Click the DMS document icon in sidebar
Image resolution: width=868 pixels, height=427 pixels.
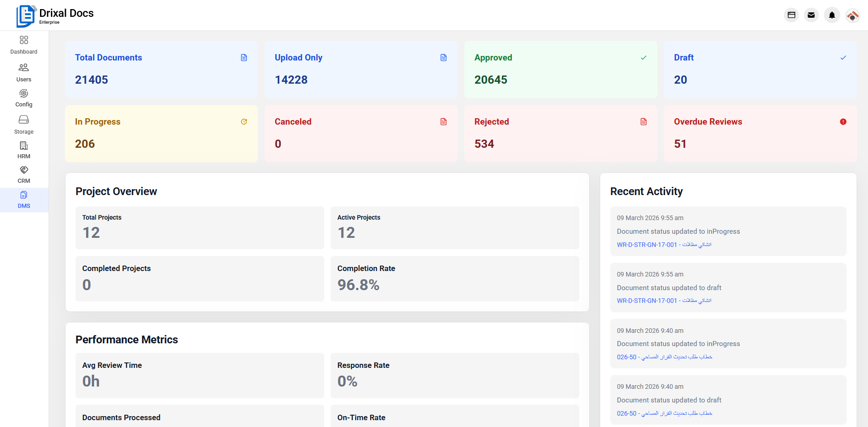[x=24, y=195]
